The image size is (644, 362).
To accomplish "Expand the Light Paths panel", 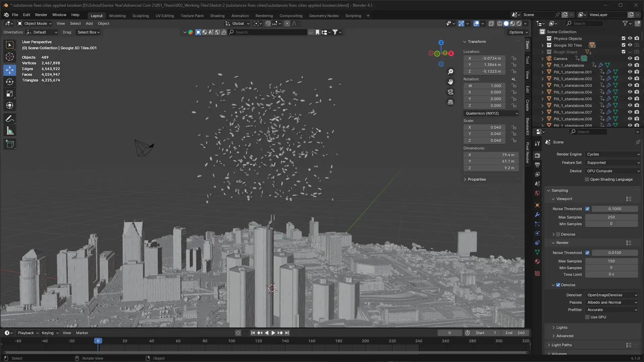I will 561,345.
